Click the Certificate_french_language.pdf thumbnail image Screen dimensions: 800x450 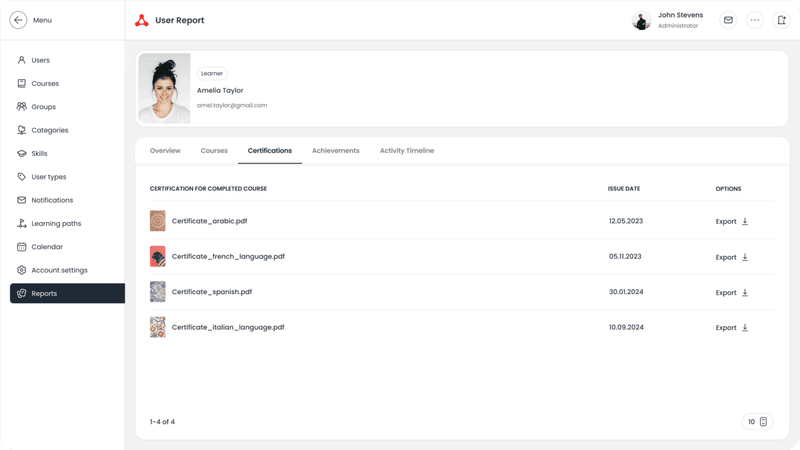158,257
